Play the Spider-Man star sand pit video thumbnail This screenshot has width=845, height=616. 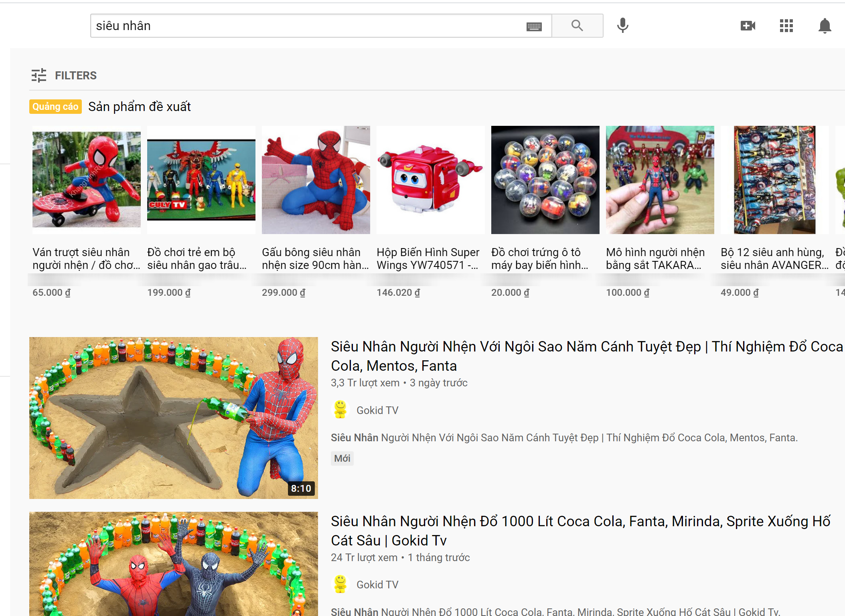(174, 418)
